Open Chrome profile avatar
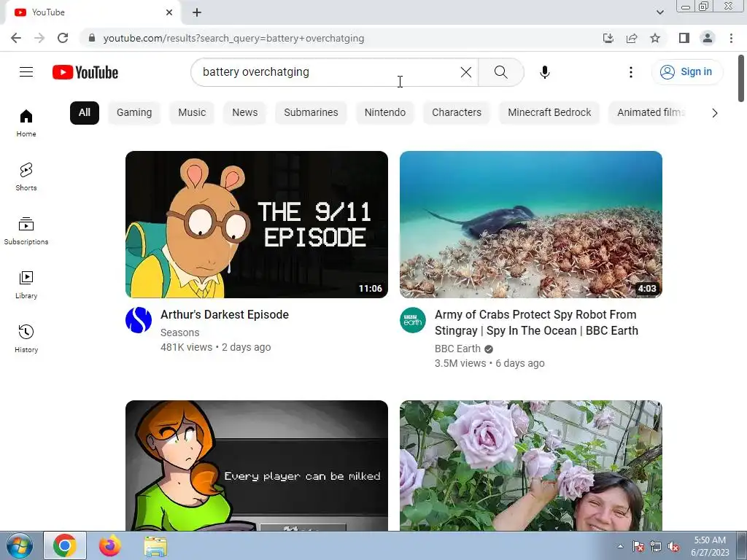Image resolution: width=747 pixels, height=560 pixels. pos(708,38)
